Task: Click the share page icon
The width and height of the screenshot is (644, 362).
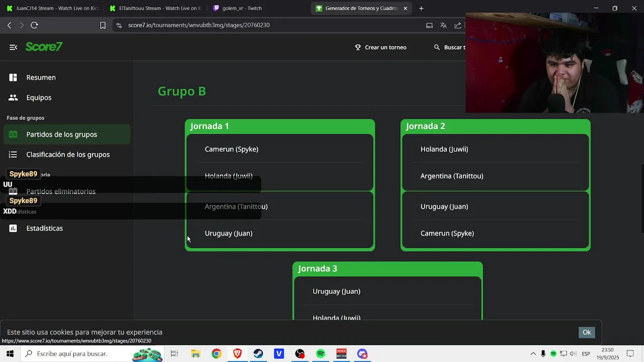Action: coord(457,25)
